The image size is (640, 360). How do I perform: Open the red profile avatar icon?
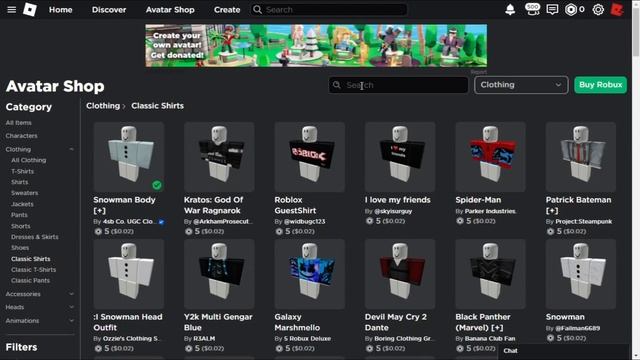click(x=617, y=9)
